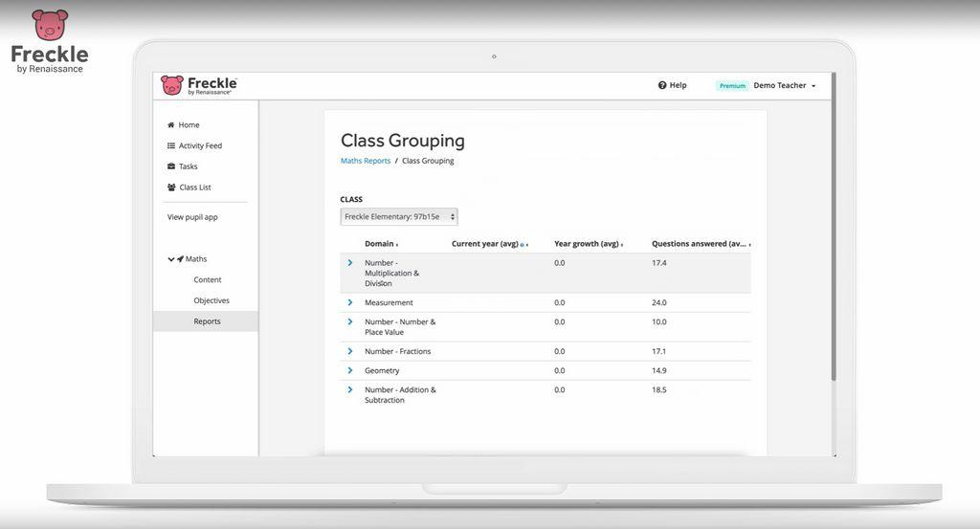This screenshot has width=980, height=529.
Task: Click the Current year (avg) column header
Action: click(485, 244)
